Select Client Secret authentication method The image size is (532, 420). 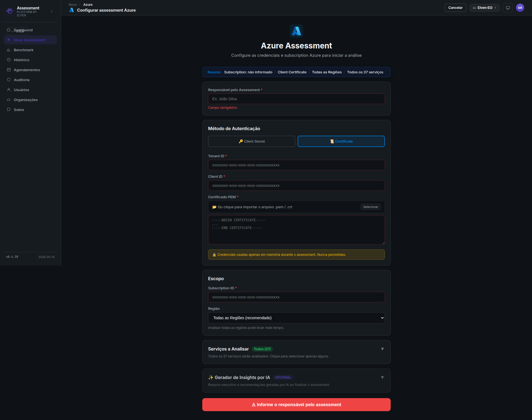(251, 141)
